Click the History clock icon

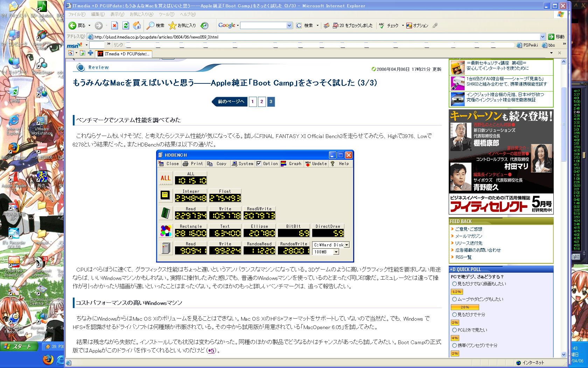204,26
